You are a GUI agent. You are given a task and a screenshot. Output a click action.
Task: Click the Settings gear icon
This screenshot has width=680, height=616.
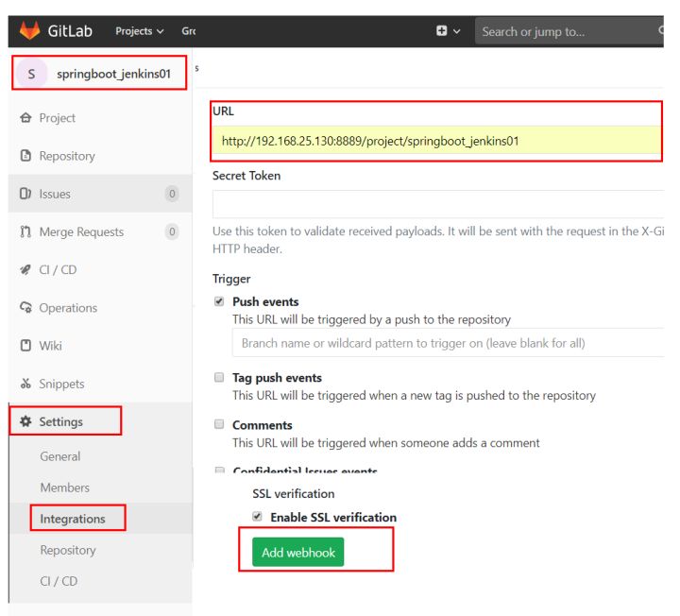pyautogui.click(x=25, y=421)
